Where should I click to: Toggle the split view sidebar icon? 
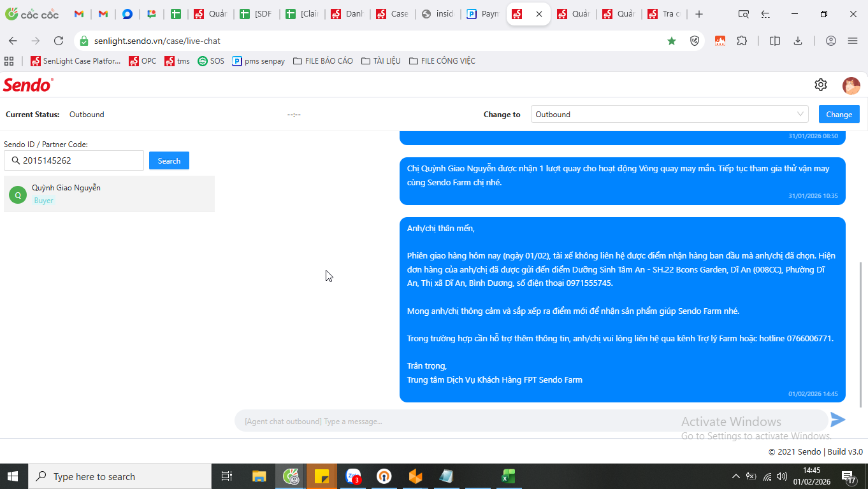(775, 41)
